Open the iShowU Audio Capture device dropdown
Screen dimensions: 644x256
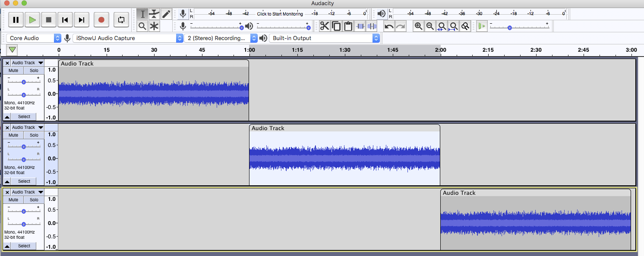click(x=128, y=38)
